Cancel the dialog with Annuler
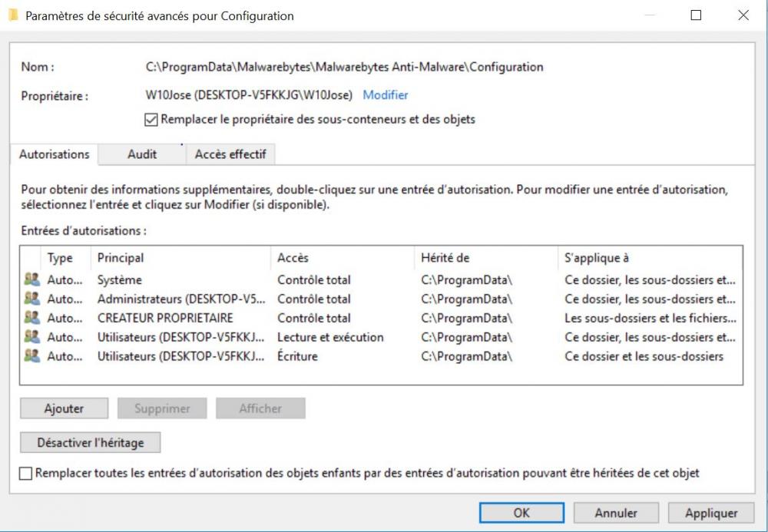 coord(616,512)
